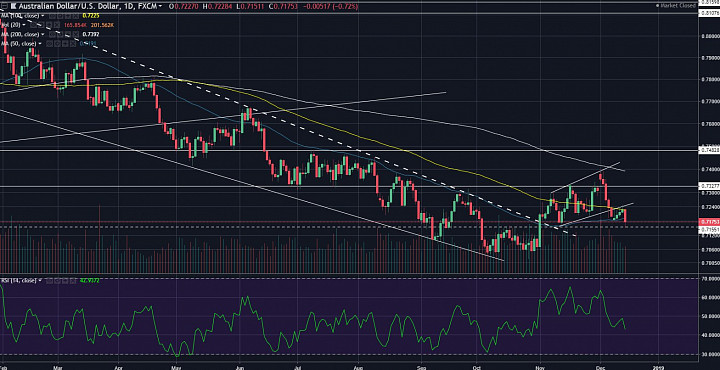
Task: Select the red current price label 0.71753
Action: (709, 222)
